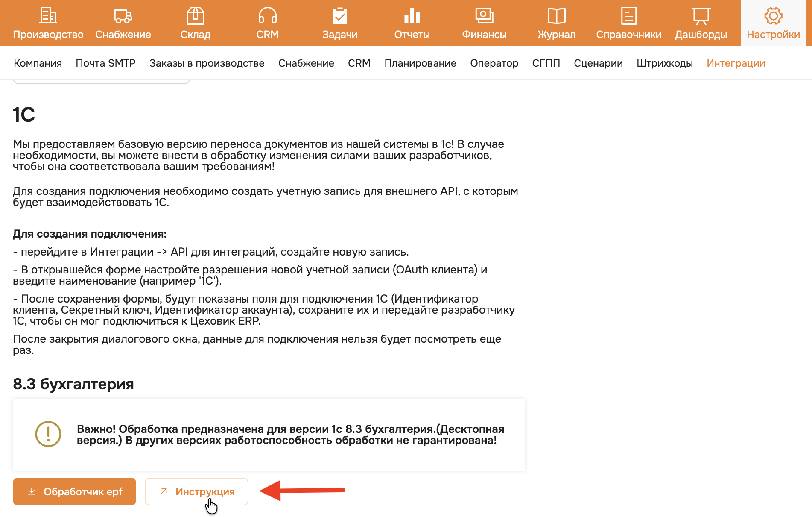
Task: Click the download arrow icon on Обработчик epf
Action: click(32, 491)
